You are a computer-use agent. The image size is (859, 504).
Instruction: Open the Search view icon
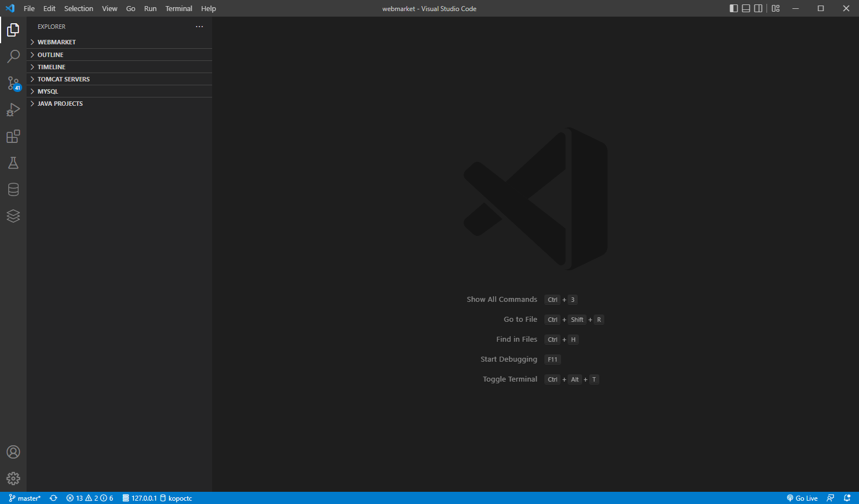13,56
